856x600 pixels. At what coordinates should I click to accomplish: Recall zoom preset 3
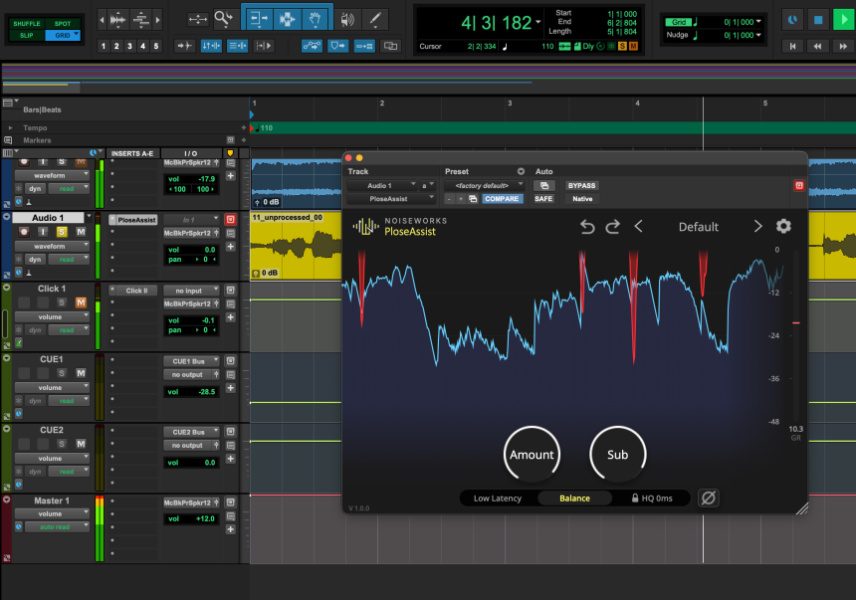coord(129,46)
